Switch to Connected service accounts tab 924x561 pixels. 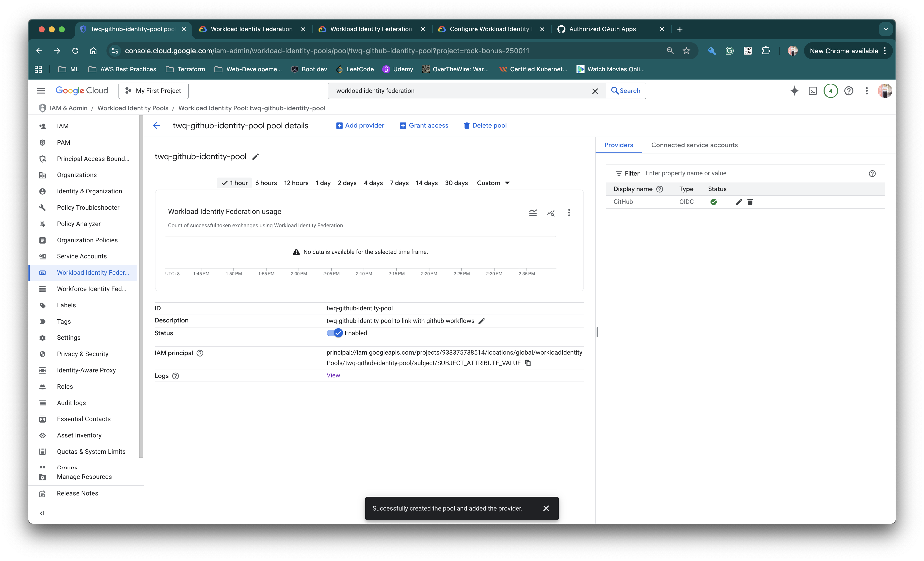point(694,145)
